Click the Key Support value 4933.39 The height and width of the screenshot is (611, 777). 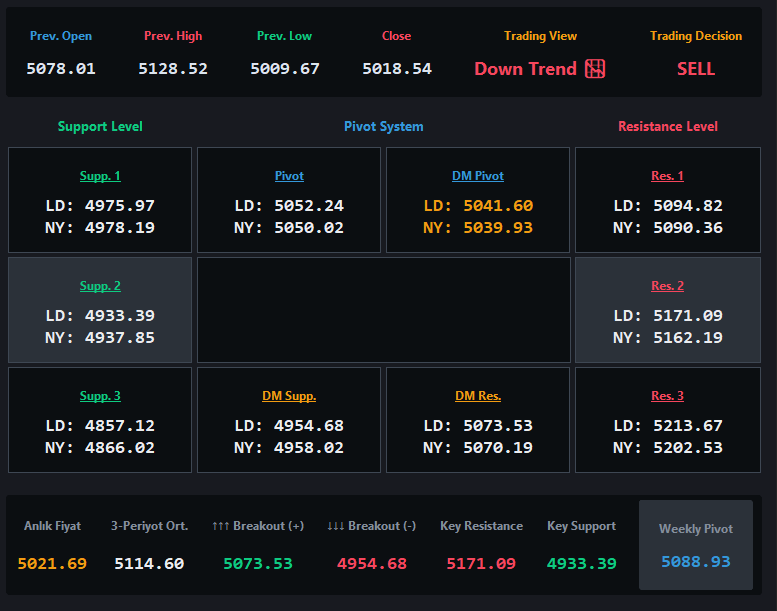(582, 564)
